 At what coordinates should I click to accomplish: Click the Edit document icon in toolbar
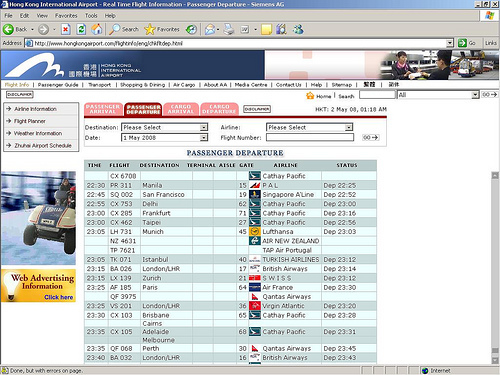coord(245,29)
